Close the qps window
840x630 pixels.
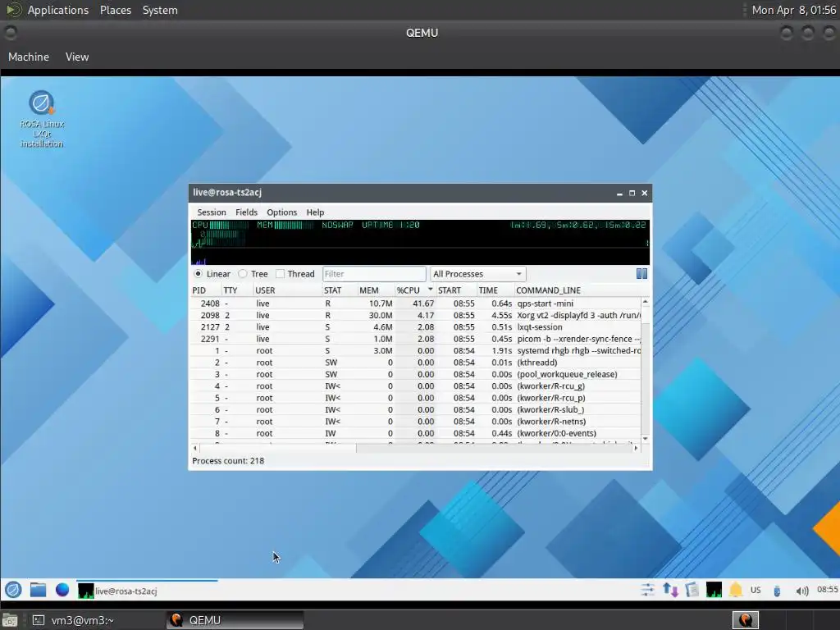pyautogui.click(x=645, y=194)
